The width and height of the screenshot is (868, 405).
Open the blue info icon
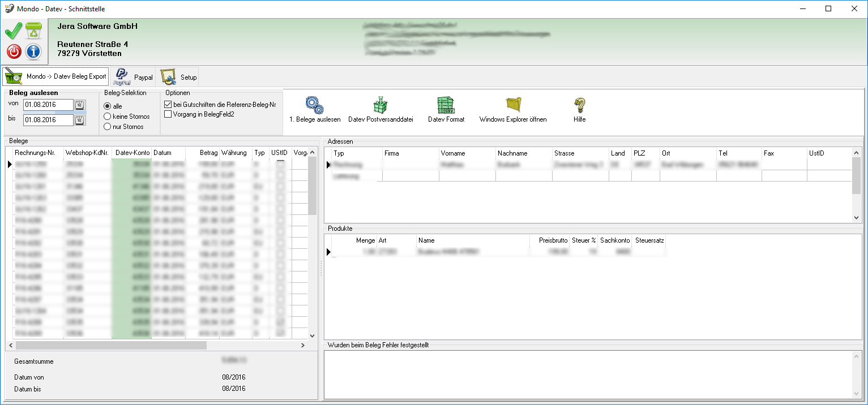pyautogui.click(x=34, y=52)
